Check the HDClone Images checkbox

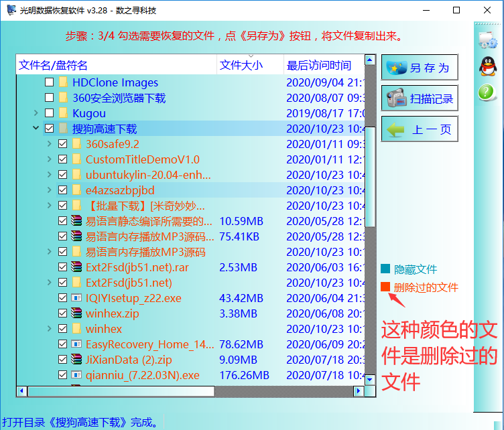coord(49,82)
